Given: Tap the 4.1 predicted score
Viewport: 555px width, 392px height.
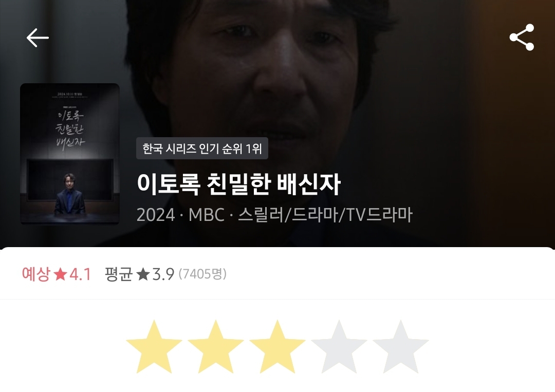Looking at the screenshot, I should pyautogui.click(x=80, y=274).
